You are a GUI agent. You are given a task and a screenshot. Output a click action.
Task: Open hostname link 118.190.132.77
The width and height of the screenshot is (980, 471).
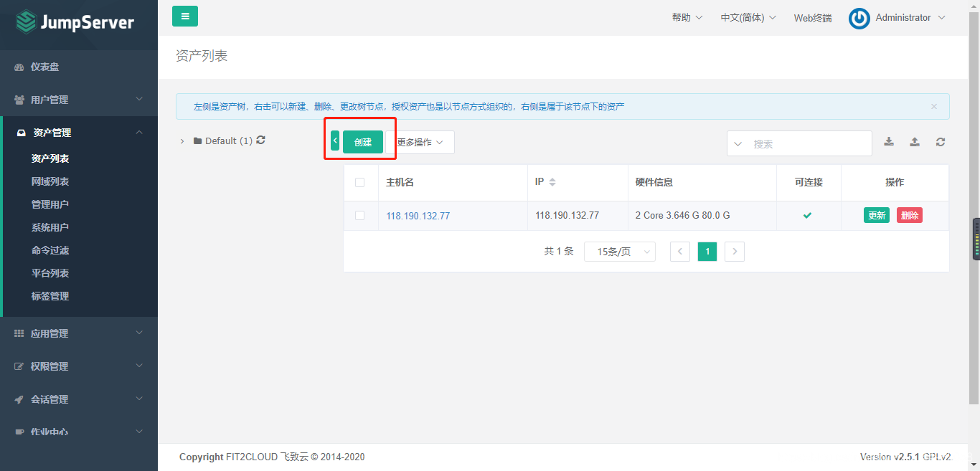[x=418, y=216]
